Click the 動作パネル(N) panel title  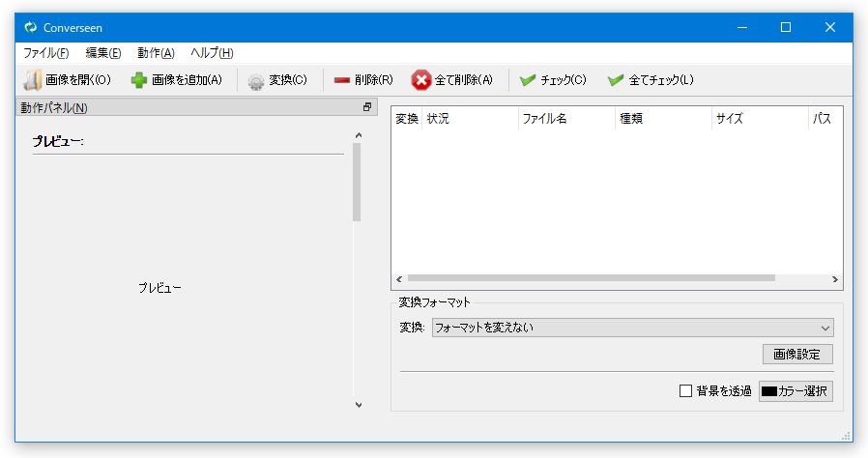pos(54,108)
